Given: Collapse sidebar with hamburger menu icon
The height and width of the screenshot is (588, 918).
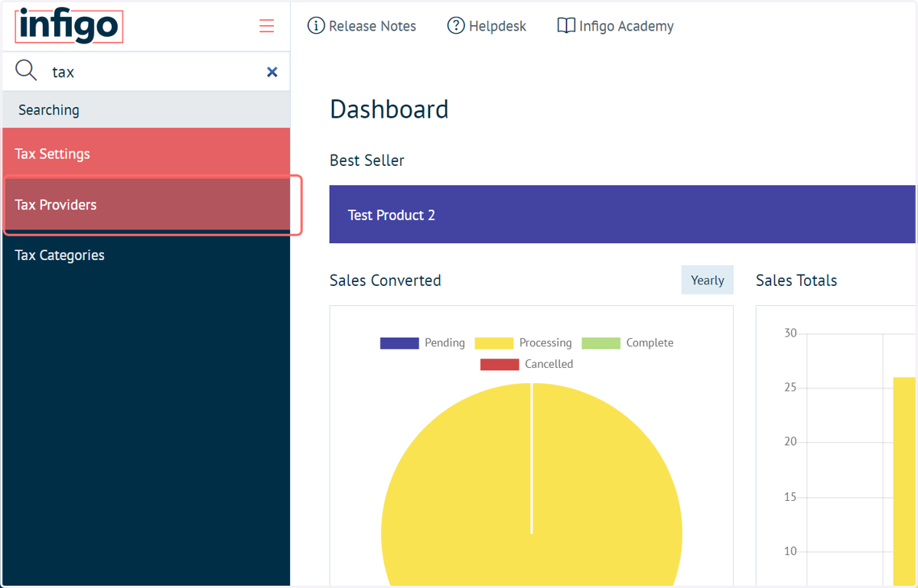Looking at the screenshot, I should (266, 26).
